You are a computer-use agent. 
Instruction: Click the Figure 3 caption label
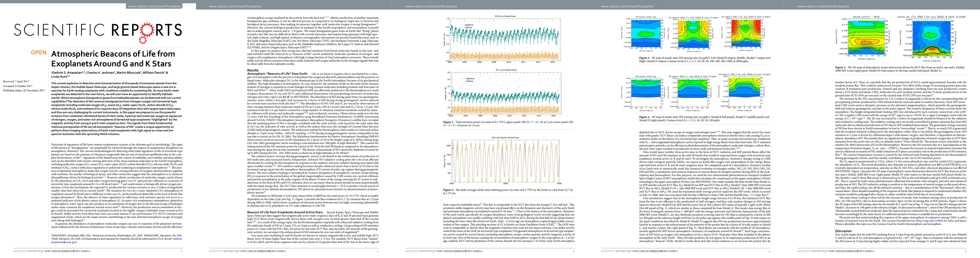click(x=645, y=58)
